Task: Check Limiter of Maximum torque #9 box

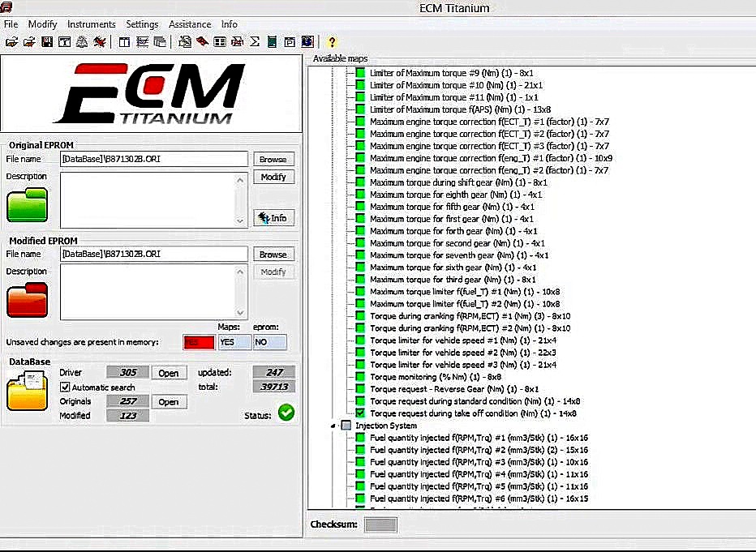Action: [x=360, y=73]
